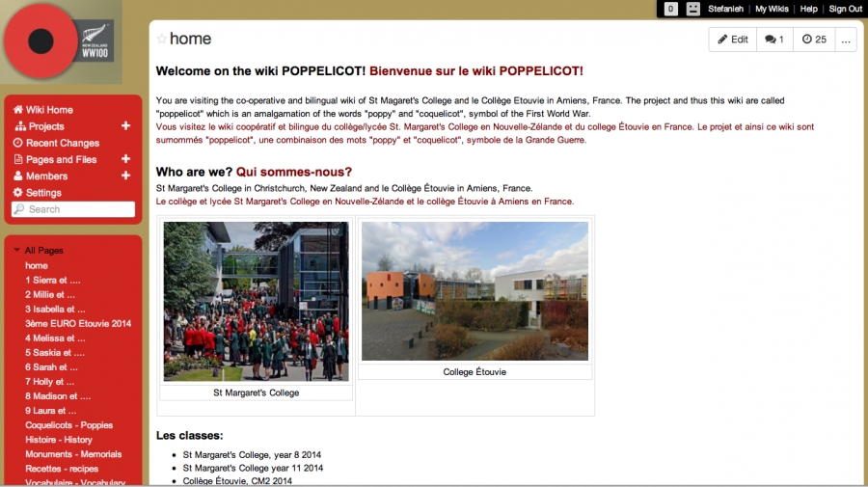Click the 'College Étouvie' photo caption
The width and height of the screenshot is (868, 487).
pos(475,372)
